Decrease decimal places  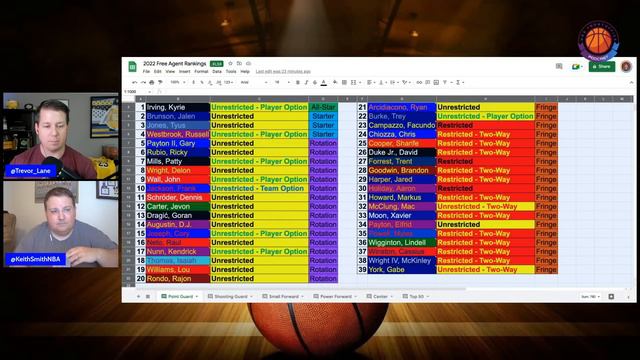point(210,82)
